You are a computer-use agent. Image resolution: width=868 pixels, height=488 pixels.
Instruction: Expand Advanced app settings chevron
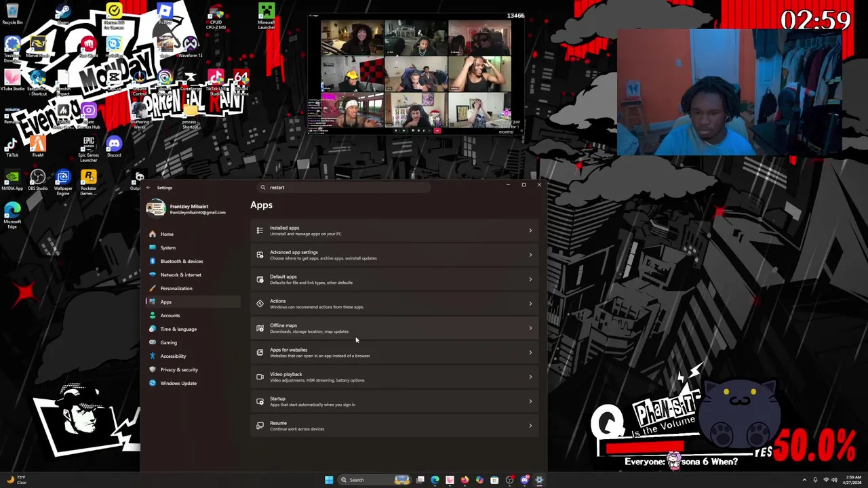pos(530,255)
